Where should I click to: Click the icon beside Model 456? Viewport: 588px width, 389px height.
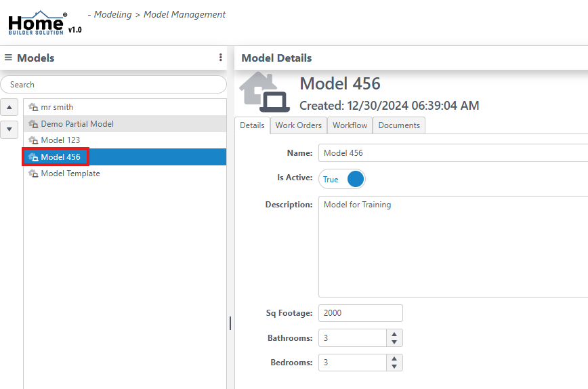(33, 157)
